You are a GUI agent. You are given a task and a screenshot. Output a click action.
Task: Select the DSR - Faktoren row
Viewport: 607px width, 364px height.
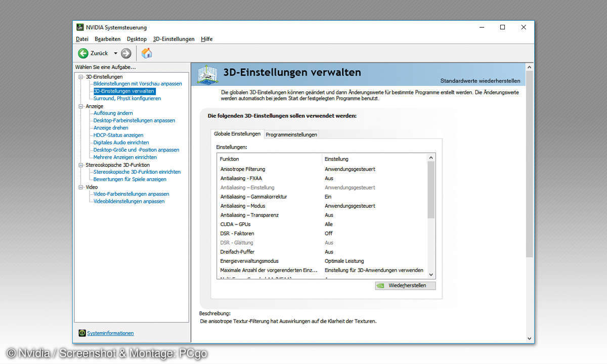(x=322, y=233)
